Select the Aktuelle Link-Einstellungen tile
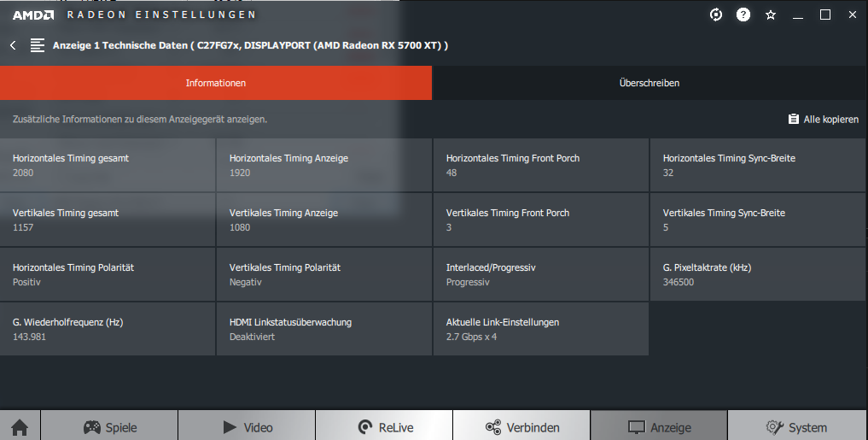 541,329
